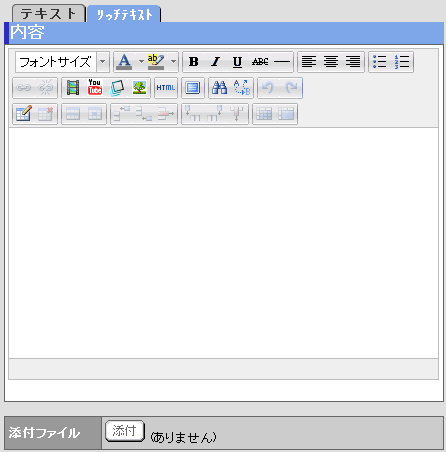Screen dimensions: 446x452
Task: Toggle bold formatting
Action: click(194, 62)
